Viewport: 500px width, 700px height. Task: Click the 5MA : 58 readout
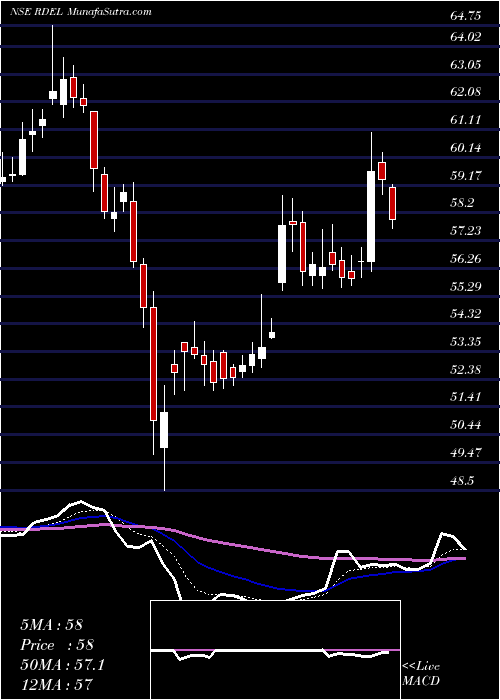[x=52, y=625]
